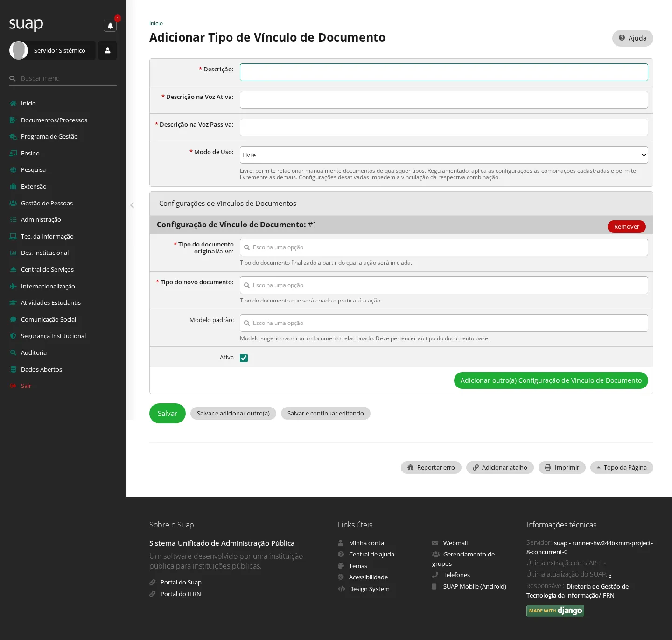672x640 pixels.
Task: Click the user profile icon button
Action: tap(107, 50)
